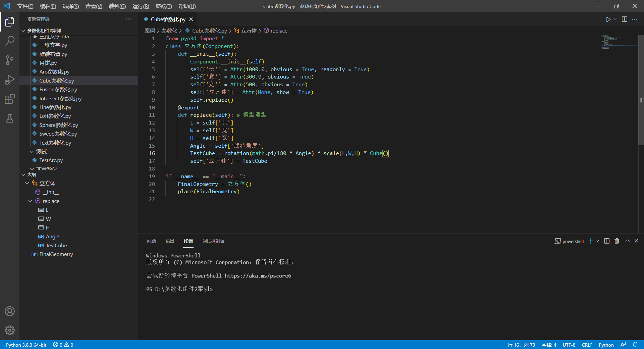Switch to the 问题 panel tab
The image size is (644, 349).
pos(151,241)
